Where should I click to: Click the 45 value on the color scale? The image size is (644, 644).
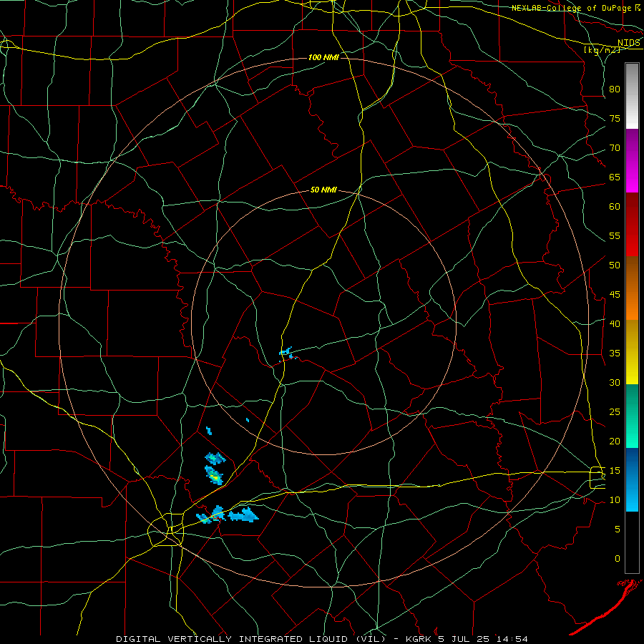(x=615, y=295)
